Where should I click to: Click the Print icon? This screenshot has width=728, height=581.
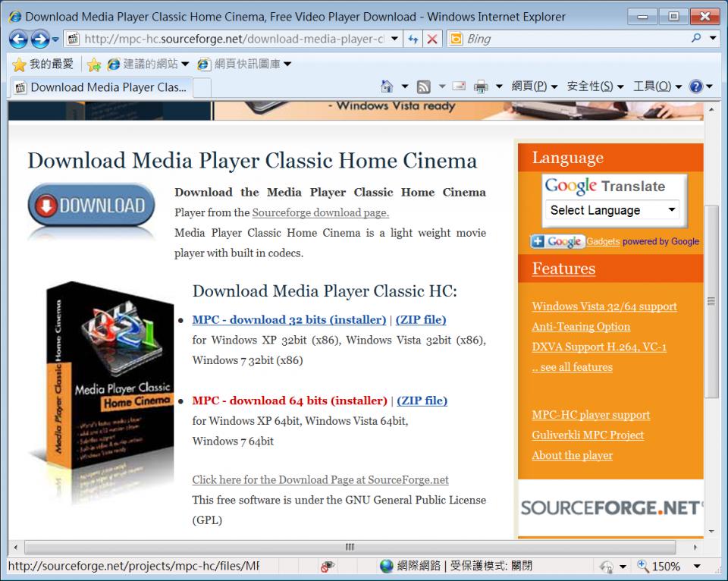coord(481,87)
